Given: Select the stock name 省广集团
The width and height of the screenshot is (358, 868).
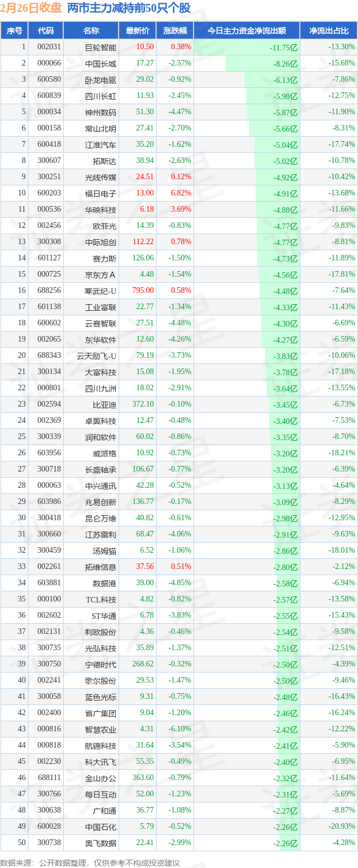Looking at the screenshot, I should click(101, 713).
